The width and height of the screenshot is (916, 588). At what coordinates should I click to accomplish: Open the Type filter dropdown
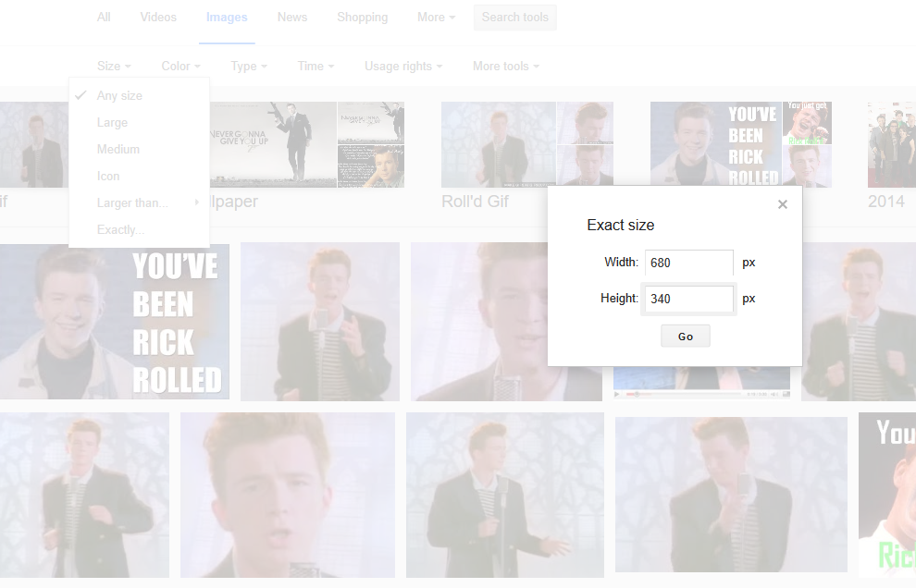click(x=249, y=66)
